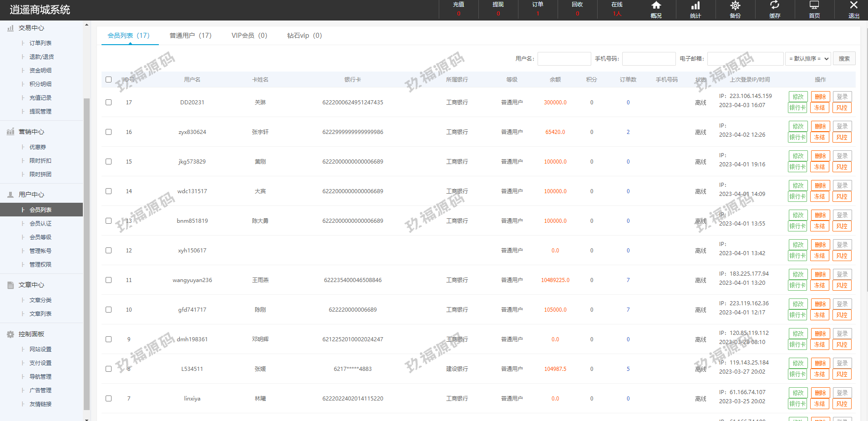The width and height of the screenshot is (868, 421).
Task: Check the select-all checkbox in table header
Action: point(108,80)
